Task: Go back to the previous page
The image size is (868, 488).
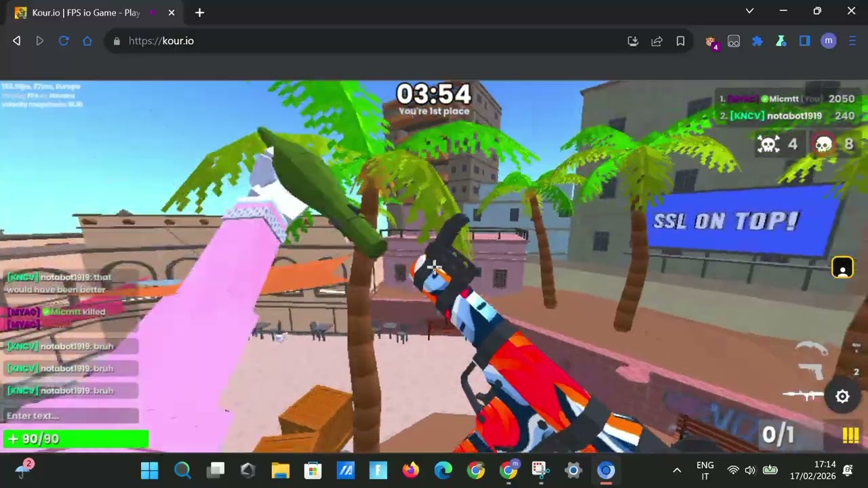Action: click(x=17, y=41)
